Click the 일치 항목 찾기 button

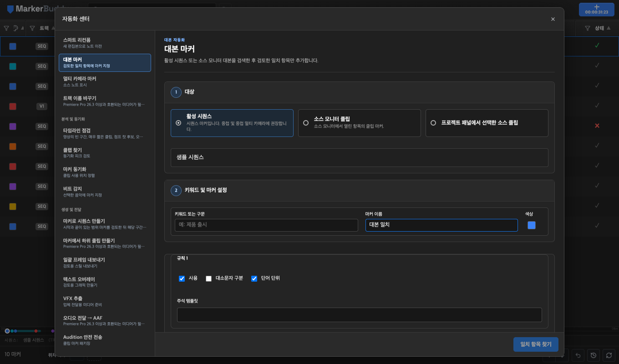coord(536,344)
